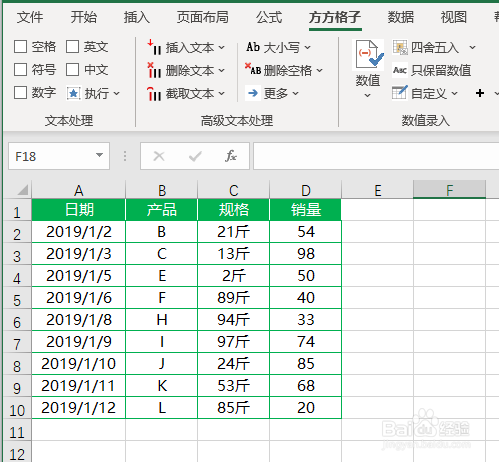499x462 pixels.
Task: Select the 日期 header cell
Action: 79,210
